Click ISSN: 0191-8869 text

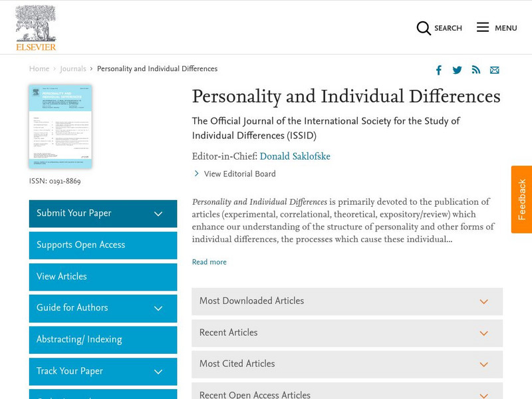pos(55,181)
